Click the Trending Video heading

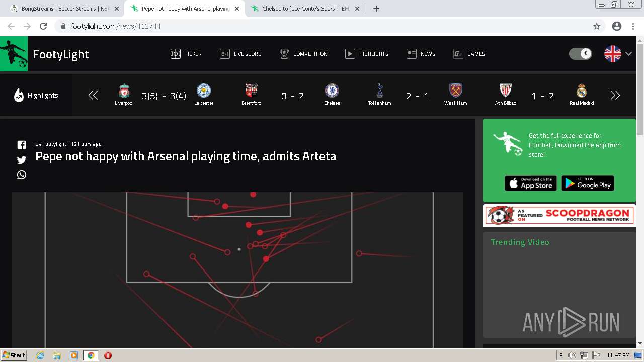coord(520,242)
